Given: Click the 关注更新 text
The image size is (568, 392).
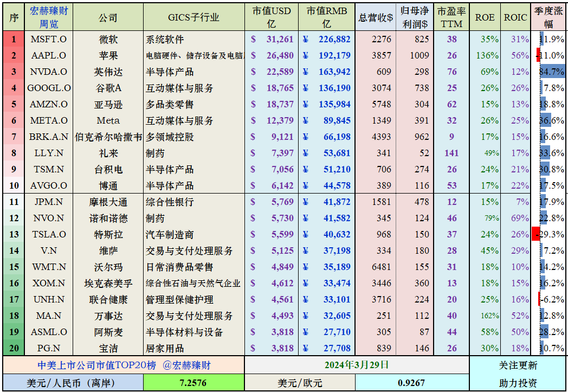Looking at the screenshot, I should coord(518,365).
